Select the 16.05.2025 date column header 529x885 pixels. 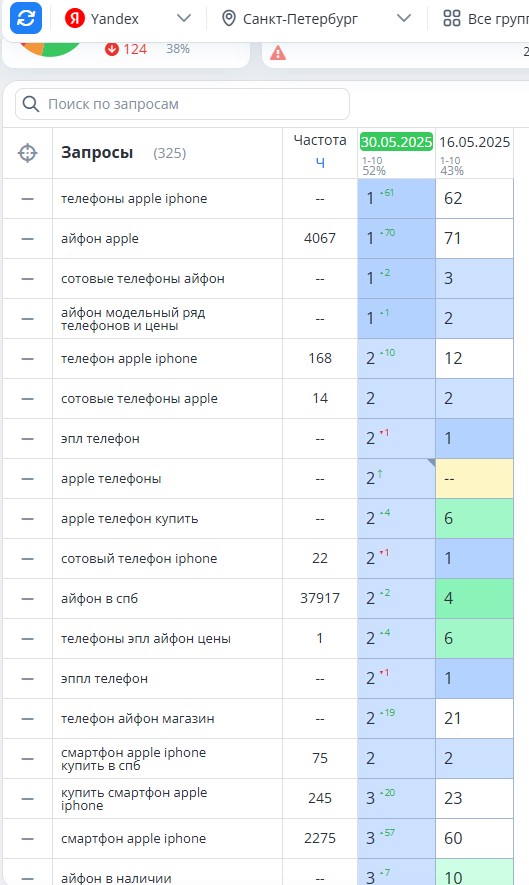[475, 142]
